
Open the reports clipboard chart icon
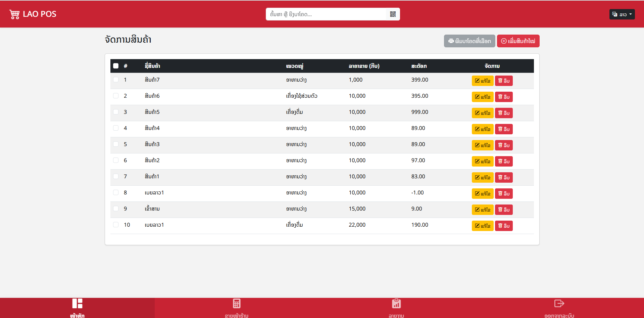pos(396,304)
